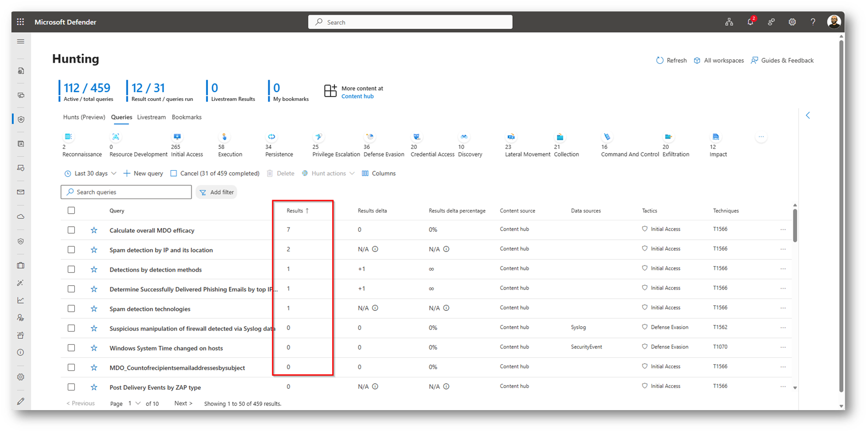868x433 pixels.
Task: Toggle the hamburger navigation menu
Action: (21, 41)
